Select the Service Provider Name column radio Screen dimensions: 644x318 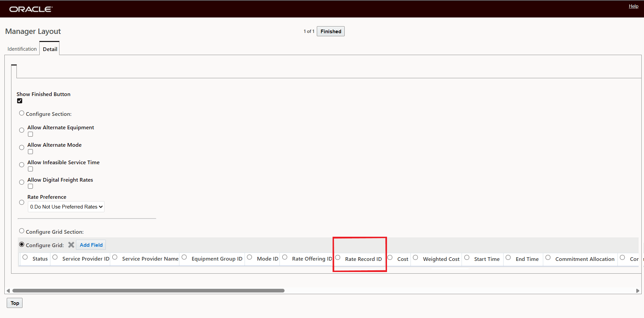tap(115, 258)
